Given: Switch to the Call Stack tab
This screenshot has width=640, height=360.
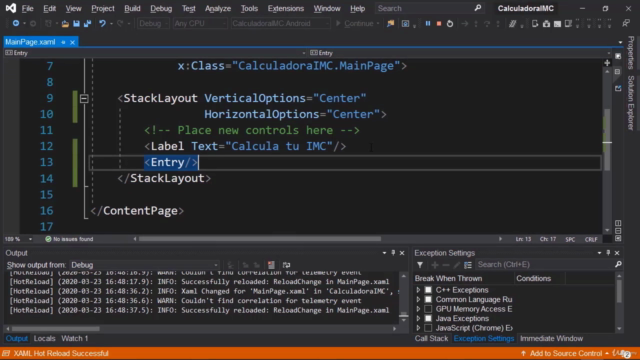Looking at the screenshot, I should click(x=431, y=338).
